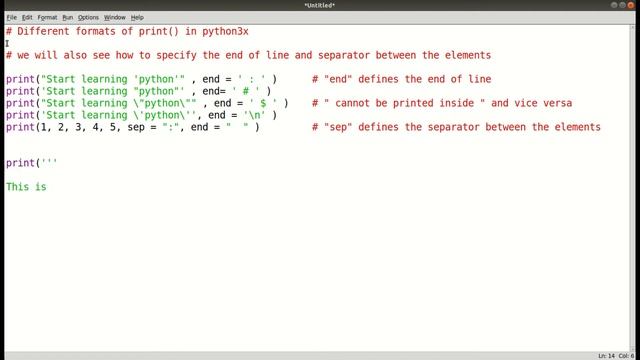The height and width of the screenshot is (360, 640).
Task: Click the comment '" cannot be printed inside "'
Action: (x=442, y=103)
